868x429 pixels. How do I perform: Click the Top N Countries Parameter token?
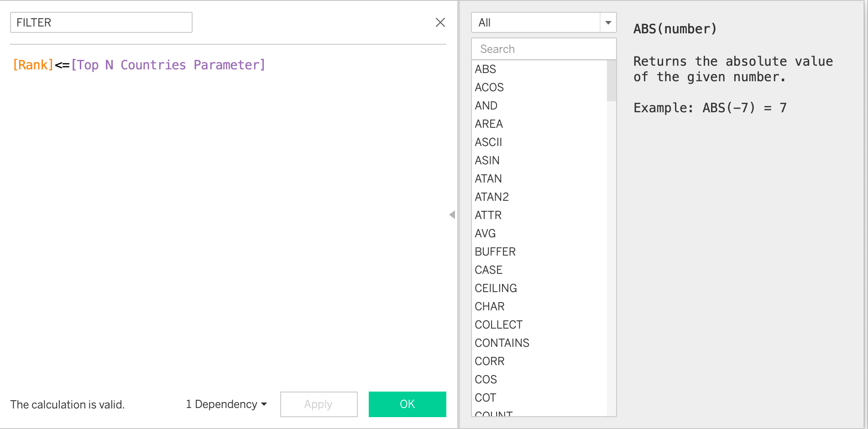[168, 65]
